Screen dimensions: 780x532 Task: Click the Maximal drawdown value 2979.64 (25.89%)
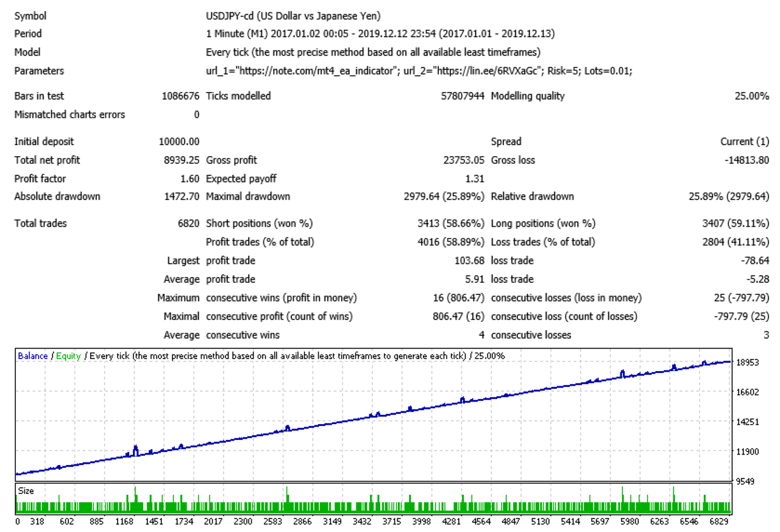coord(444,197)
